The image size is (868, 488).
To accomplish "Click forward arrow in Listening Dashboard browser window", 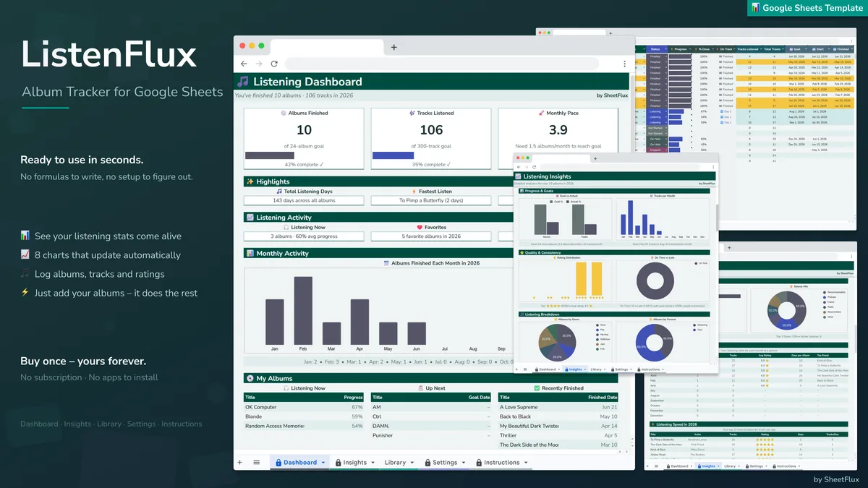I will [259, 64].
